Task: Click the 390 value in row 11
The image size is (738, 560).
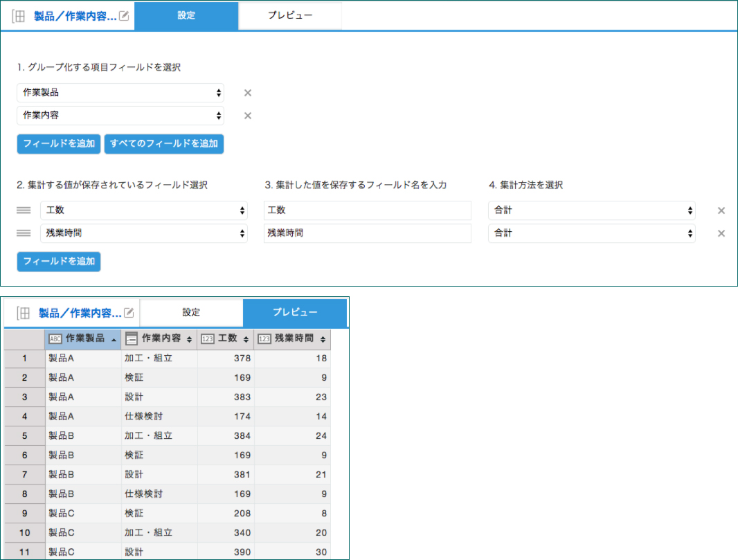Action: [x=242, y=552]
